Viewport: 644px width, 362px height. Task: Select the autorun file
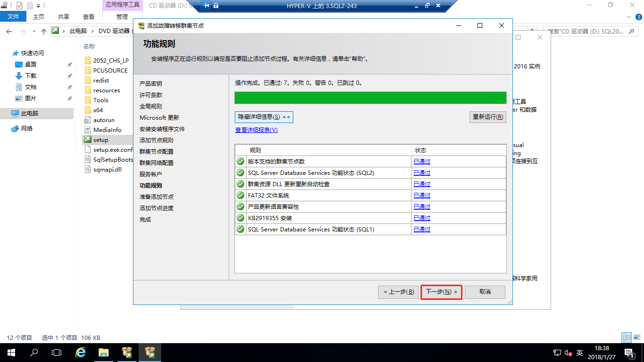point(99,120)
